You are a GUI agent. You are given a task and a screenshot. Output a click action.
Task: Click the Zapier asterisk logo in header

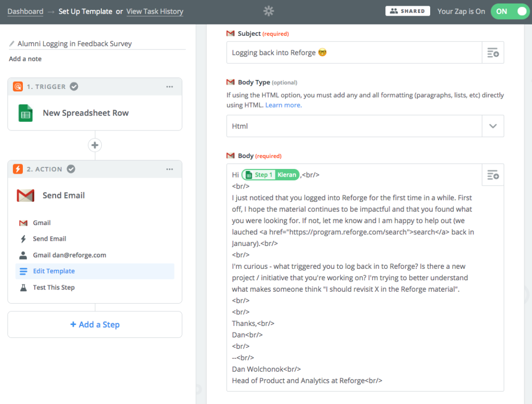click(x=269, y=11)
